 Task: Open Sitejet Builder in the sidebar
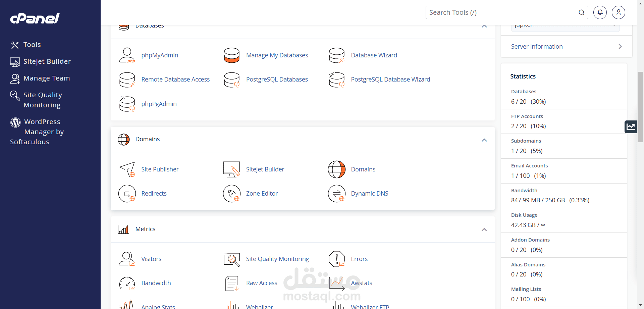pyautogui.click(x=41, y=61)
